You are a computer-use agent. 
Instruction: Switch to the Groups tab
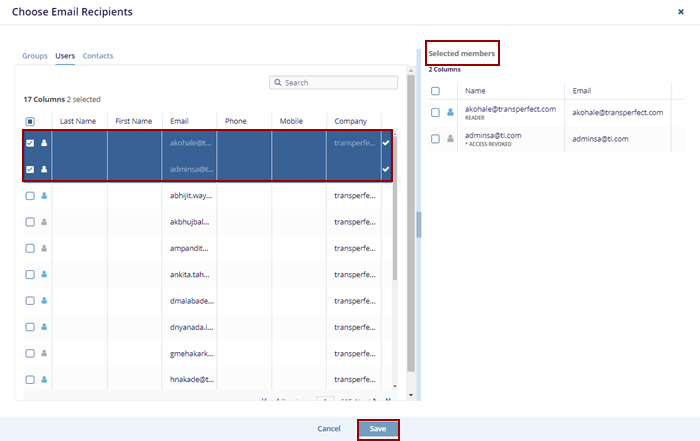(35, 56)
